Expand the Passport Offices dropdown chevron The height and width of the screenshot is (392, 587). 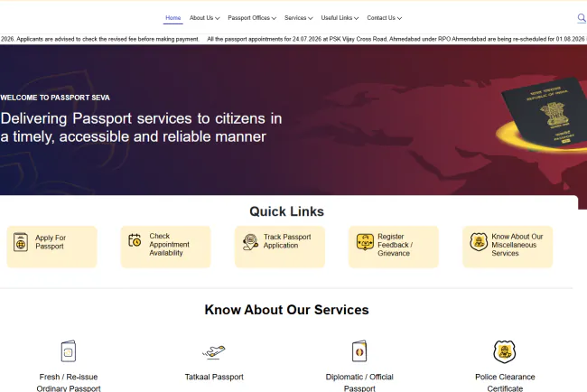[x=274, y=18]
